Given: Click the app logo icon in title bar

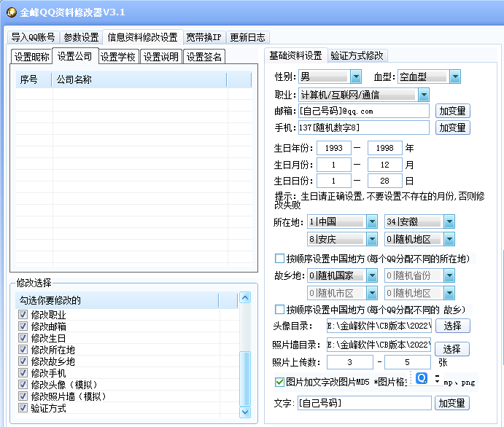Looking at the screenshot, I should [12, 12].
